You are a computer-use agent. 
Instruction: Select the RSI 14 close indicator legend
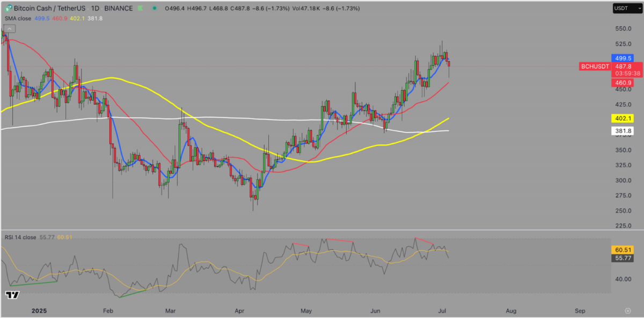20,236
